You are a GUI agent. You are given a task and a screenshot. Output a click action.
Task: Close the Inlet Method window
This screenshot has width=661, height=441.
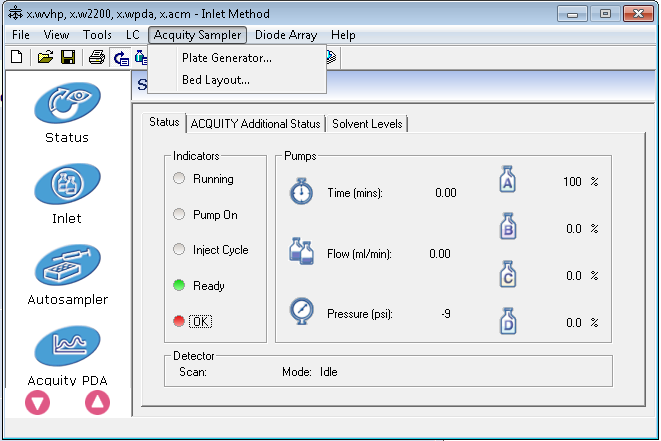[x=638, y=14]
